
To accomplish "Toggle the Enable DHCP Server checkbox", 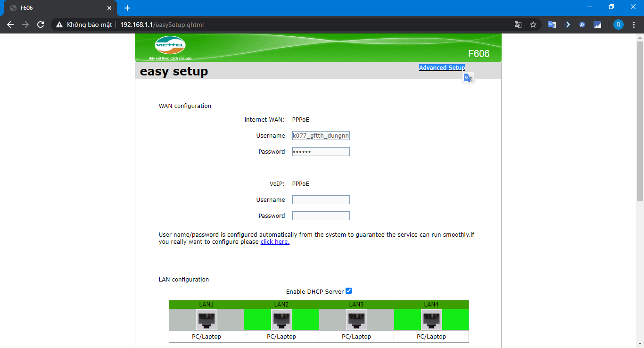I will coord(349,291).
